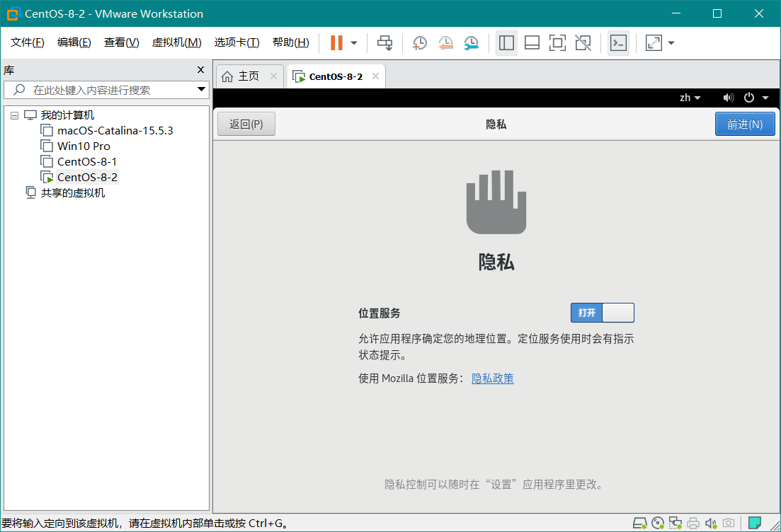Click the pause virtual machine icon

336,43
